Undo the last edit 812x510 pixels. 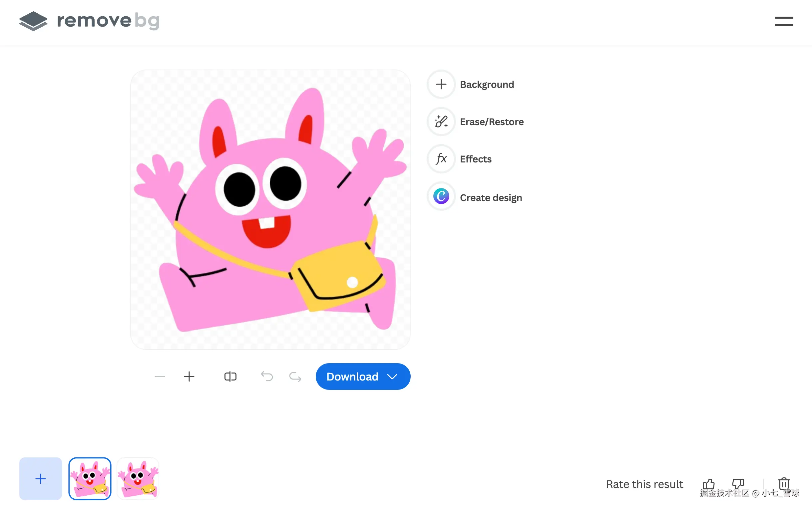pos(267,377)
